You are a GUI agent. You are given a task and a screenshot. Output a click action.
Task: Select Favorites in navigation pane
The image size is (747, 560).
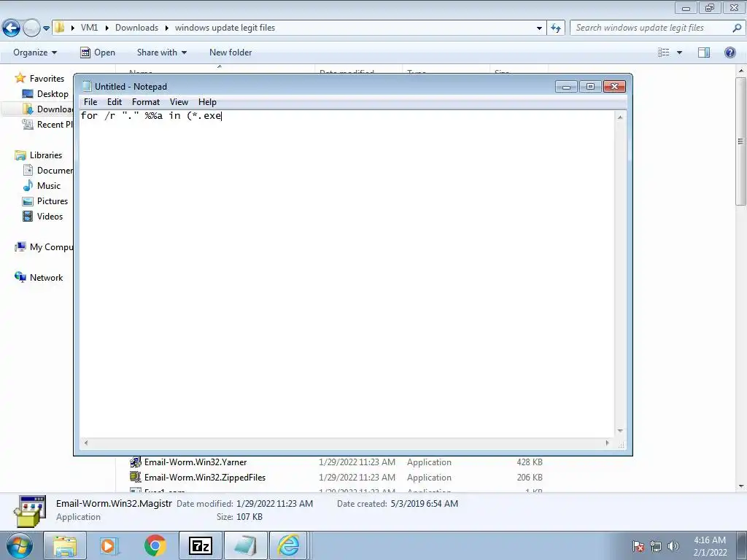coord(47,79)
